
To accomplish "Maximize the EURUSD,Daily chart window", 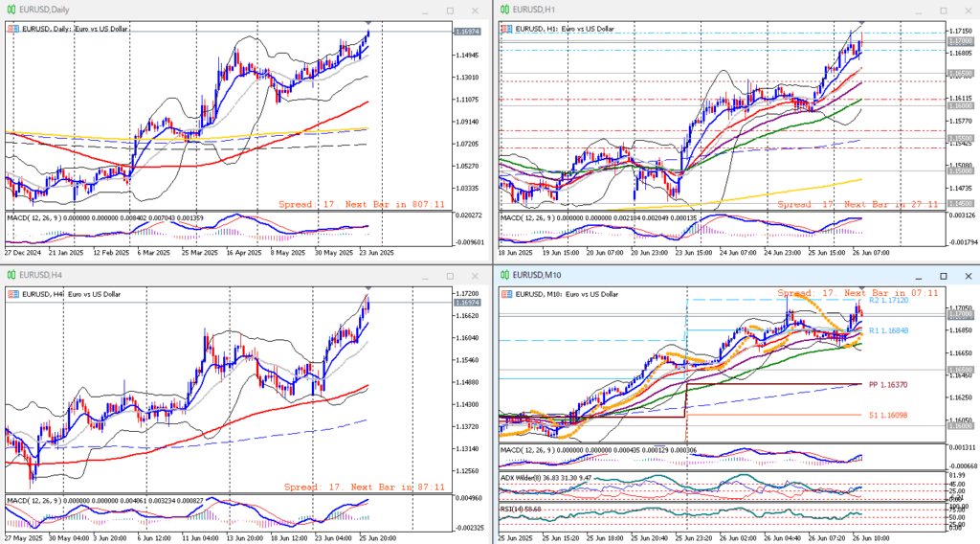I will tap(450, 11).
